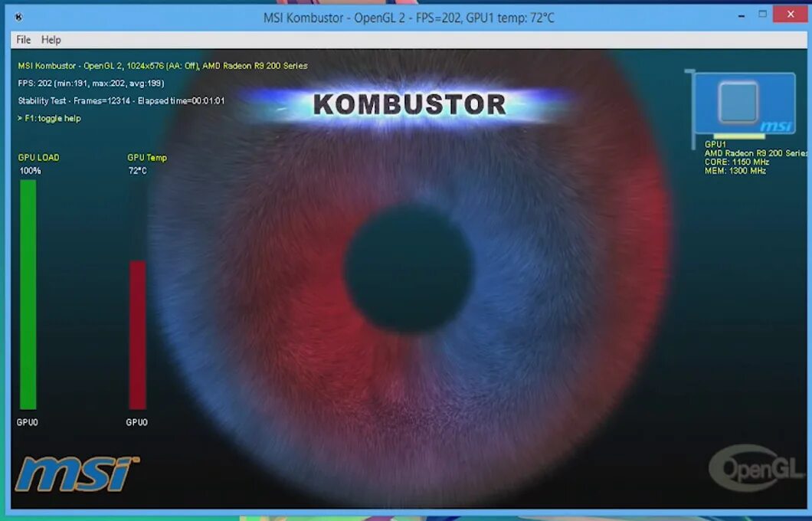Click the OpenGL logo at bottom right
Viewport: 812px width, 521px height.
point(755,467)
